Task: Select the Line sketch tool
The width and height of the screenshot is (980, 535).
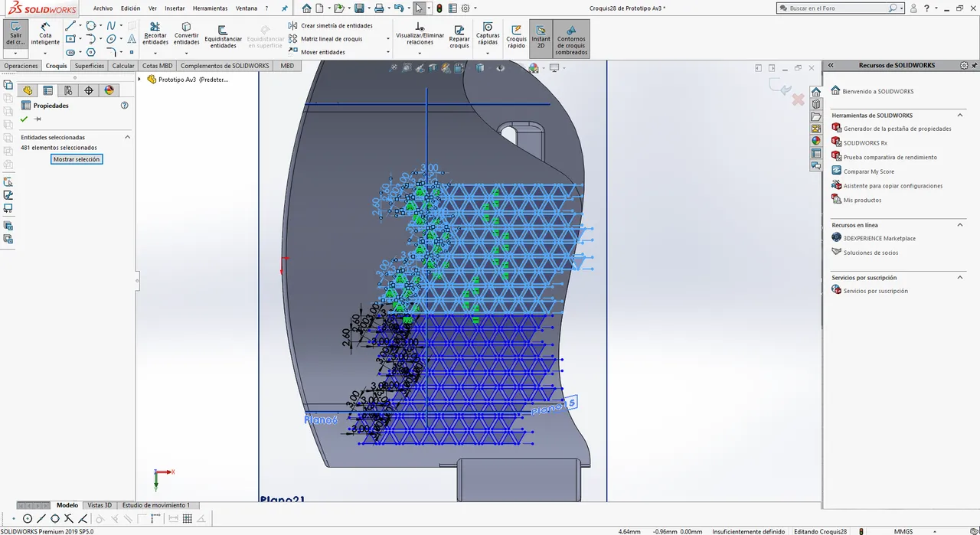Action: (70, 26)
